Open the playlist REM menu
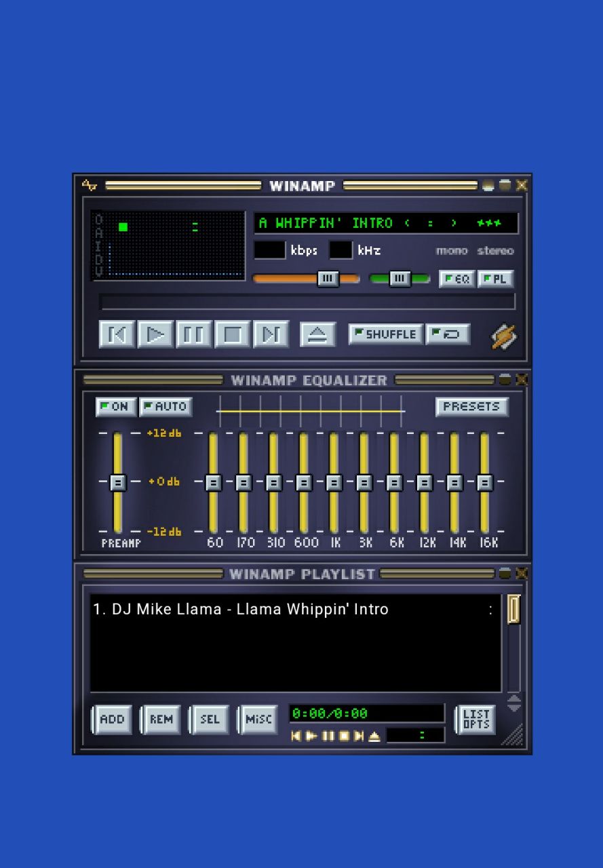Image resolution: width=603 pixels, height=868 pixels. coord(161,719)
